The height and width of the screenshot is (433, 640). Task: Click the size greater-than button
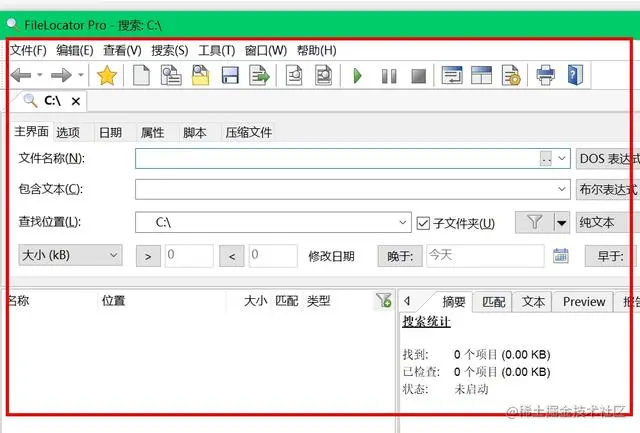pyautogui.click(x=148, y=256)
